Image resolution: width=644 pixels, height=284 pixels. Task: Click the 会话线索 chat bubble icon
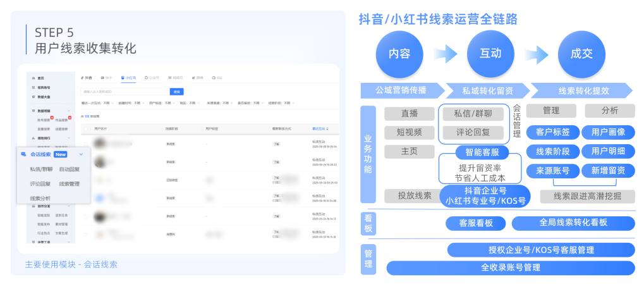click(23, 154)
